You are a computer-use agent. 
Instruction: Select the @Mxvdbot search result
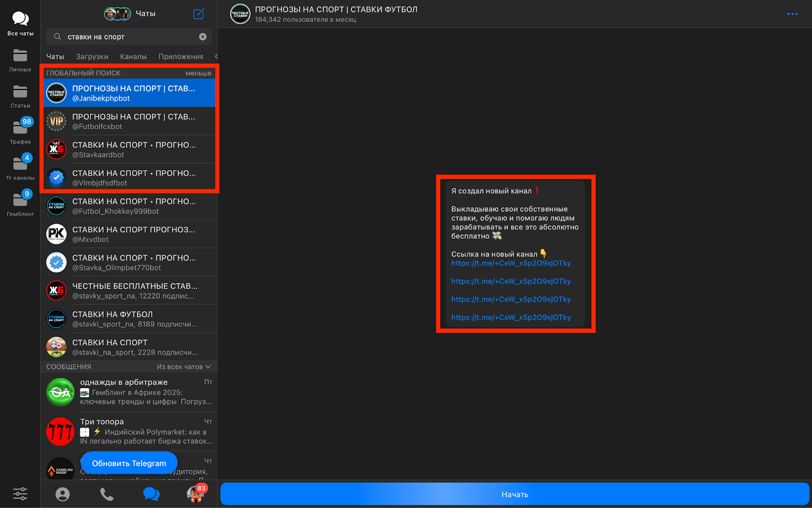click(x=129, y=234)
